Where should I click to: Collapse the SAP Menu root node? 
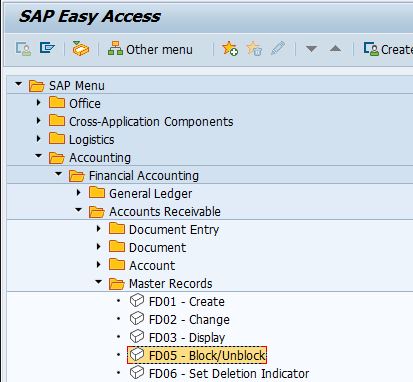pyautogui.click(x=19, y=84)
